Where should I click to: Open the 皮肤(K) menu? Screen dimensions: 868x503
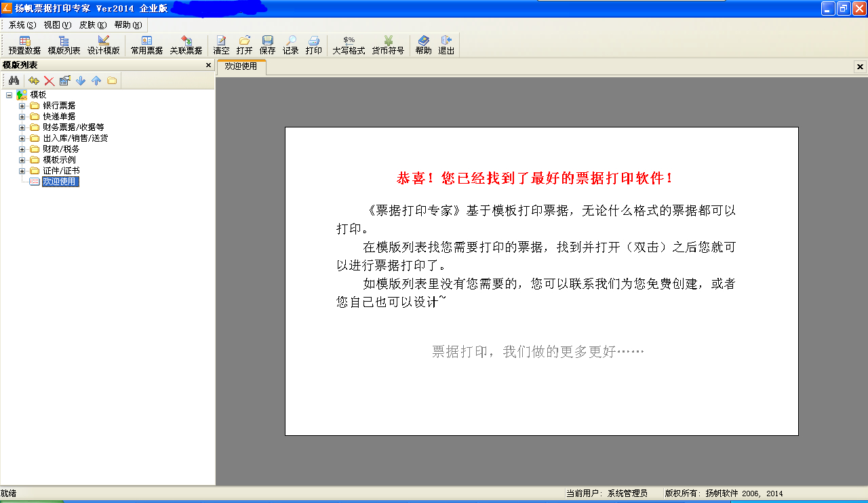93,25
